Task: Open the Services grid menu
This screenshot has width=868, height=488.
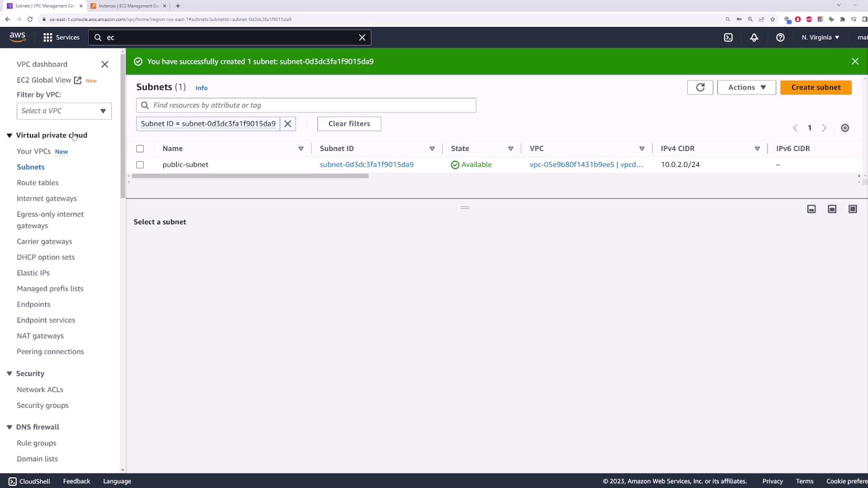Action: [48, 38]
